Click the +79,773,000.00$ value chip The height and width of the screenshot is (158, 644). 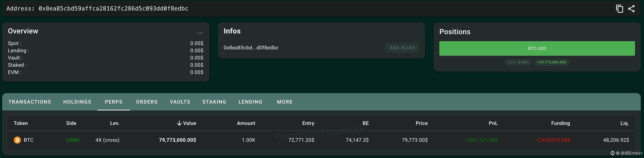tap(552, 62)
